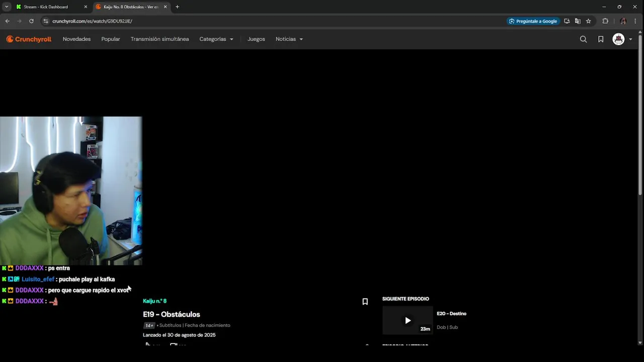Open Crunchyroll search magnifier
The image size is (644, 362).
click(583, 39)
